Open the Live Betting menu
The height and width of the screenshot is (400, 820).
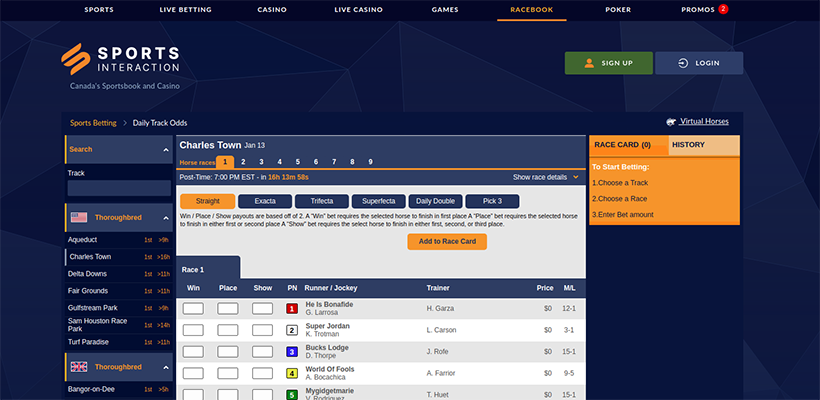point(186,9)
